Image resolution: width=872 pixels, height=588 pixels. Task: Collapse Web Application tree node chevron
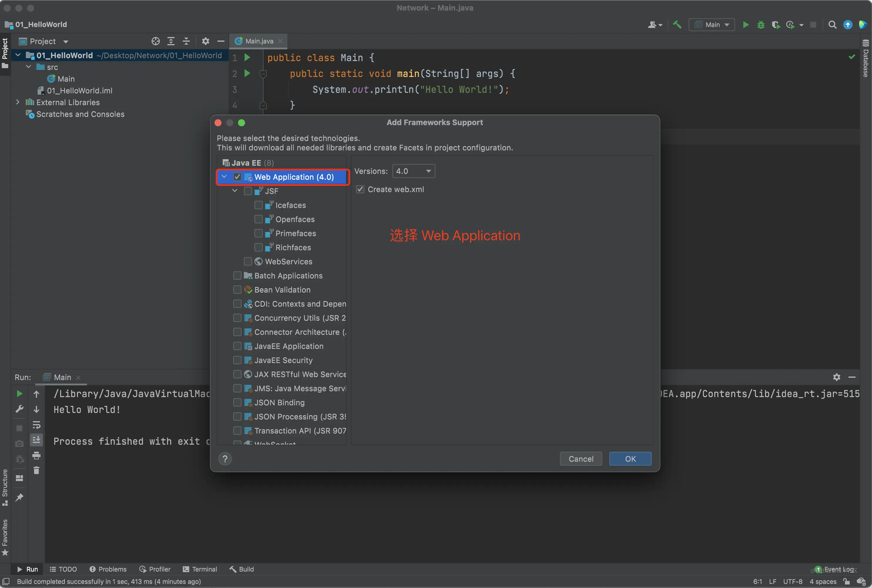224,177
